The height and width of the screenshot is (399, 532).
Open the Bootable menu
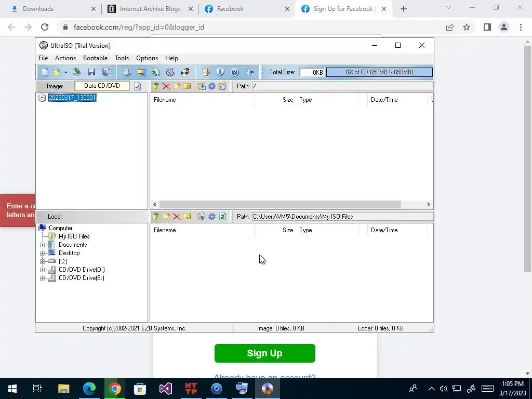point(96,58)
